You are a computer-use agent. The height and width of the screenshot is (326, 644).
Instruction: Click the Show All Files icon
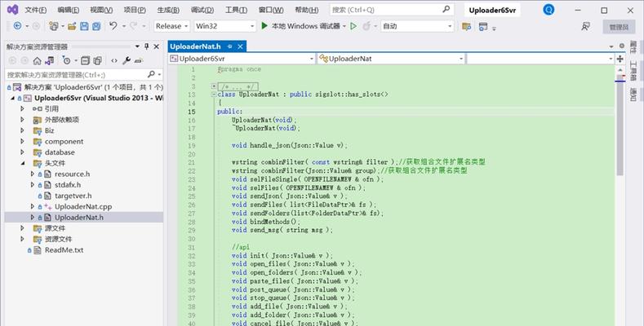click(97, 60)
